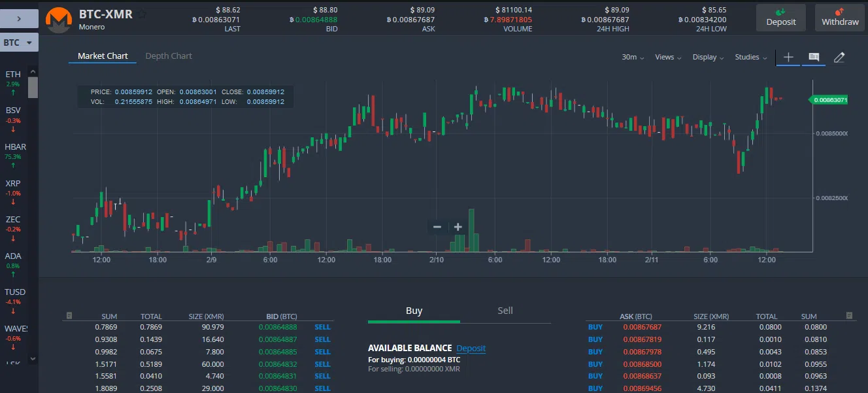Select BSV market in sidebar

(13, 120)
